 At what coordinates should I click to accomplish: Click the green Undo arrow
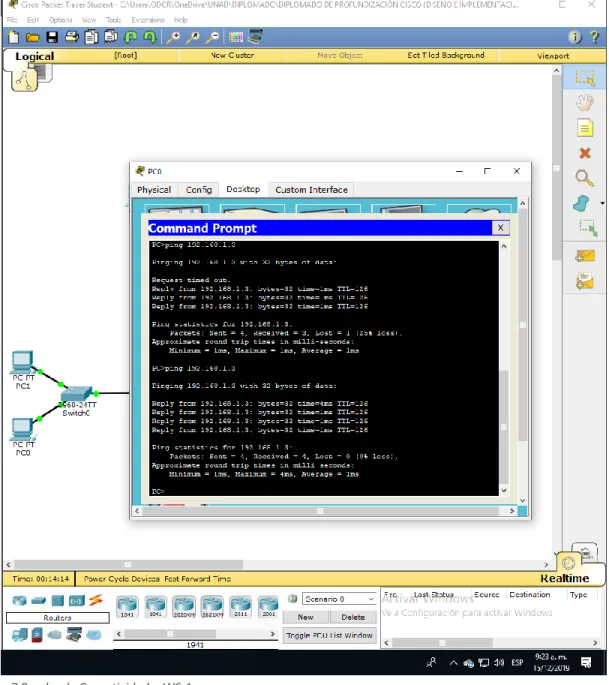(x=130, y=38)
